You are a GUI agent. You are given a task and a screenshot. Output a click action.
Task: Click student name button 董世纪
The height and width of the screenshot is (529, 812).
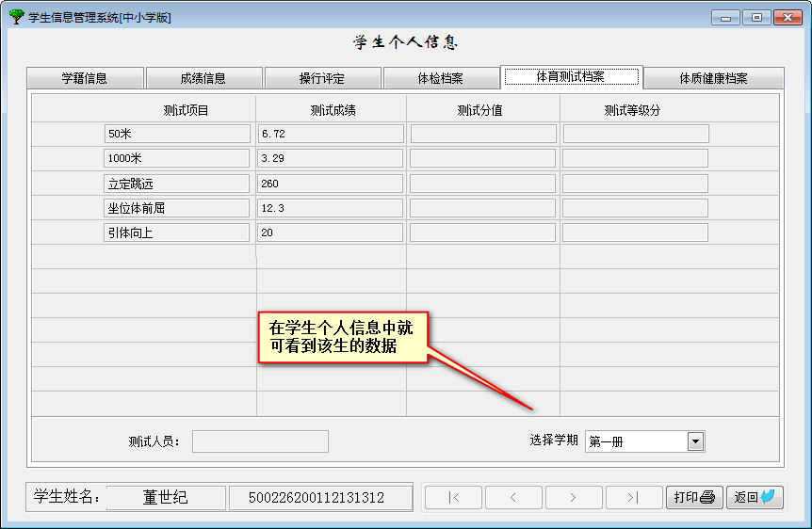[x=165, y=497]
